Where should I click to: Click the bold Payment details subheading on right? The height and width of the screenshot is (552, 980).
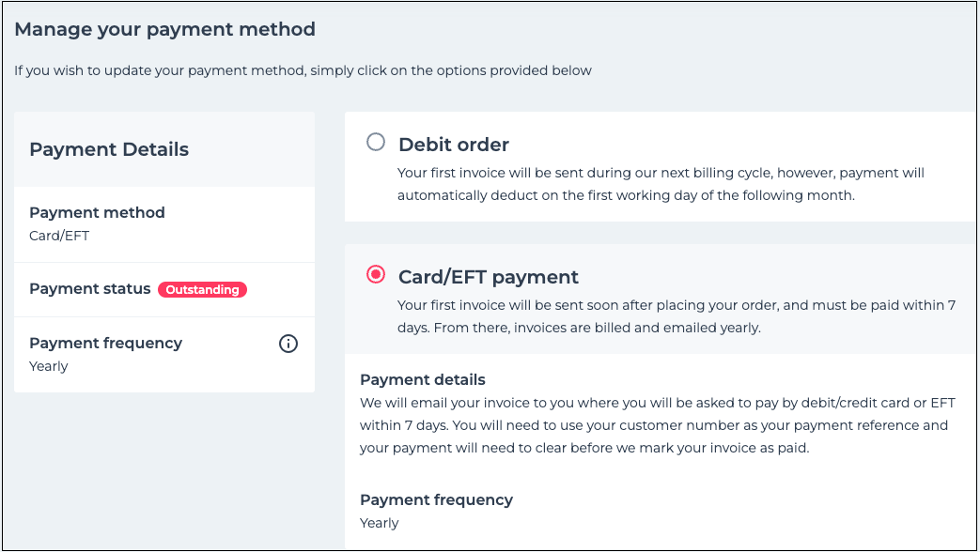pos(423,380)
